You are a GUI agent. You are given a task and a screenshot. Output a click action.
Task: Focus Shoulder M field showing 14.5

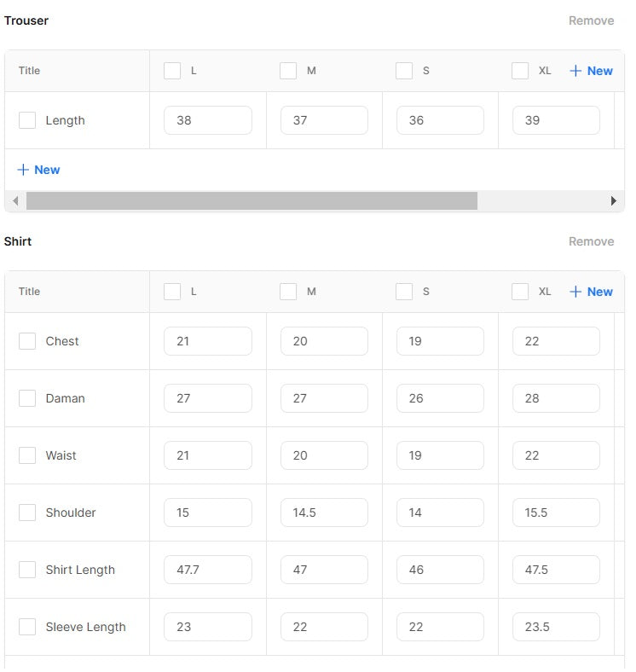(x=323, y=513)
